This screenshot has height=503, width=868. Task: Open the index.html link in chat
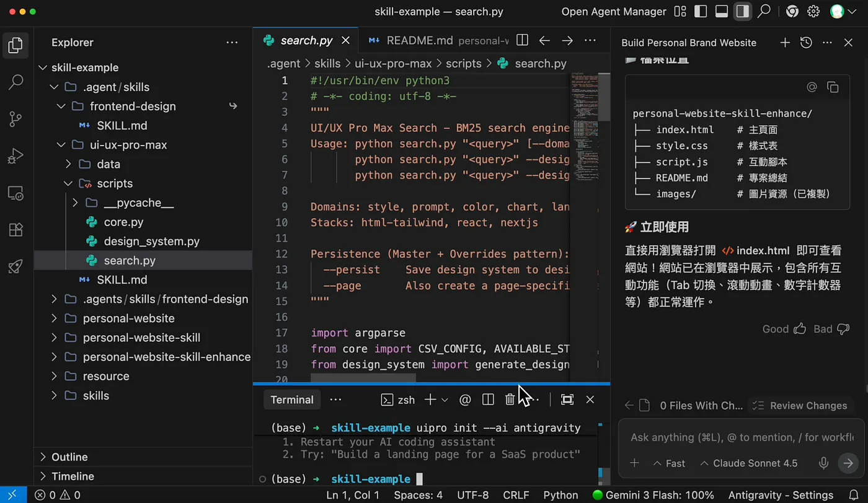click(756, 250)
